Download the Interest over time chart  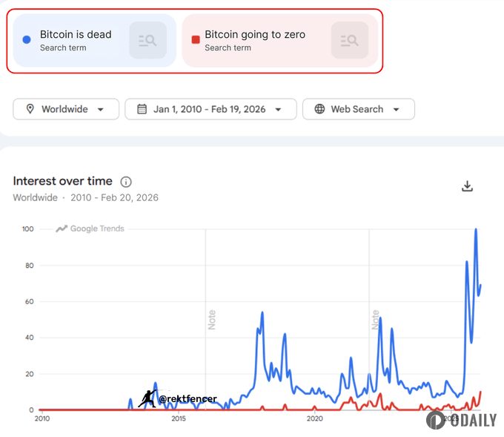click(x=467, y=186)
